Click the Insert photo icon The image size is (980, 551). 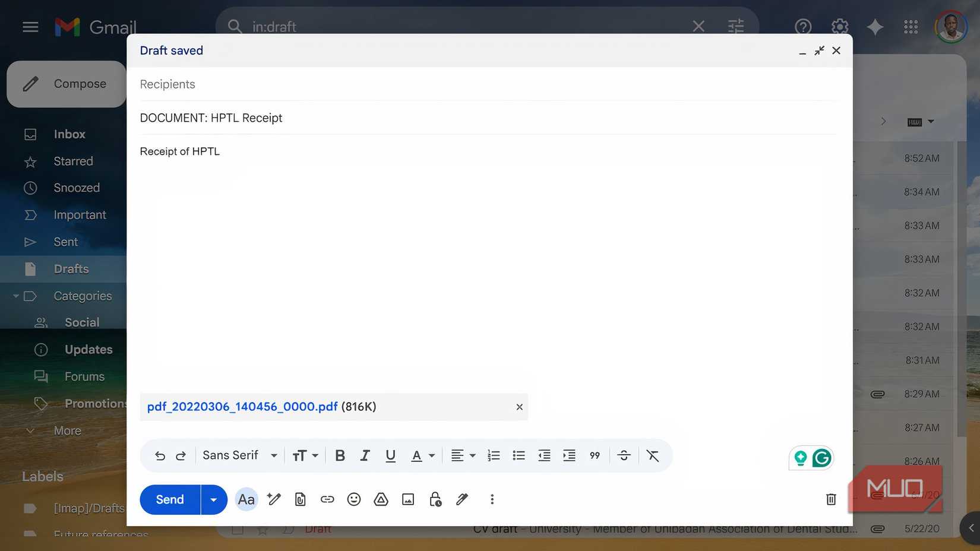tap(408, 499)
